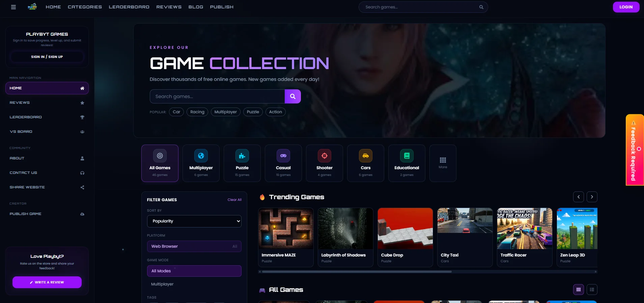Click the VS Board users icon

(x=82, y=132)
